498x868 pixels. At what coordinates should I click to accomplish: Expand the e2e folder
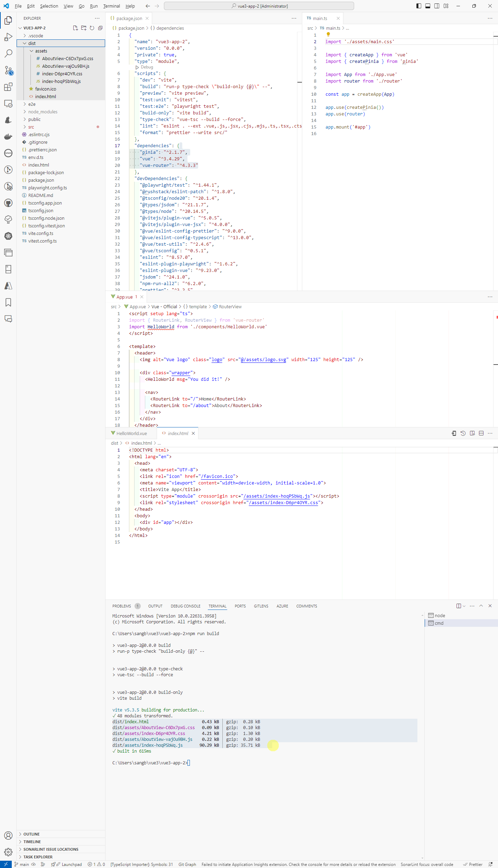25,104
